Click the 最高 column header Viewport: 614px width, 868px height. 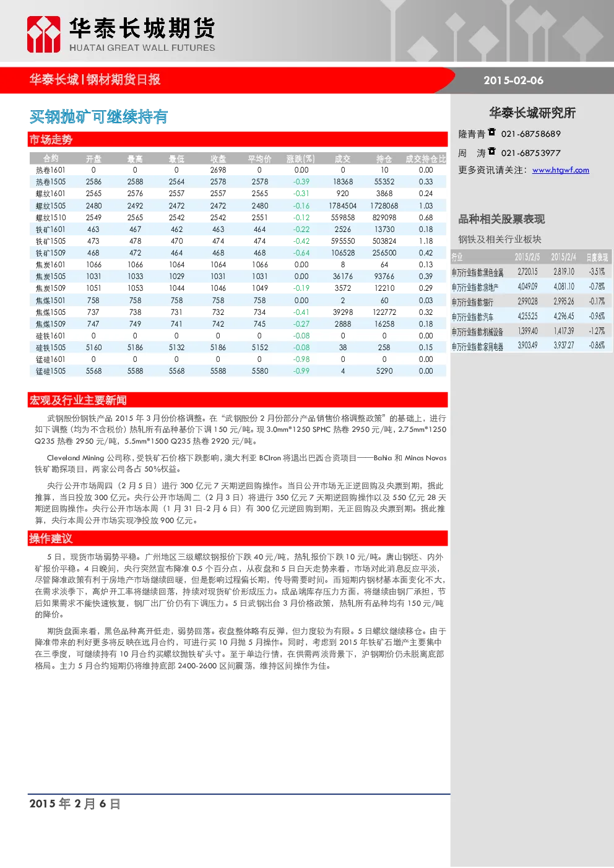click(x=135, y=159)
